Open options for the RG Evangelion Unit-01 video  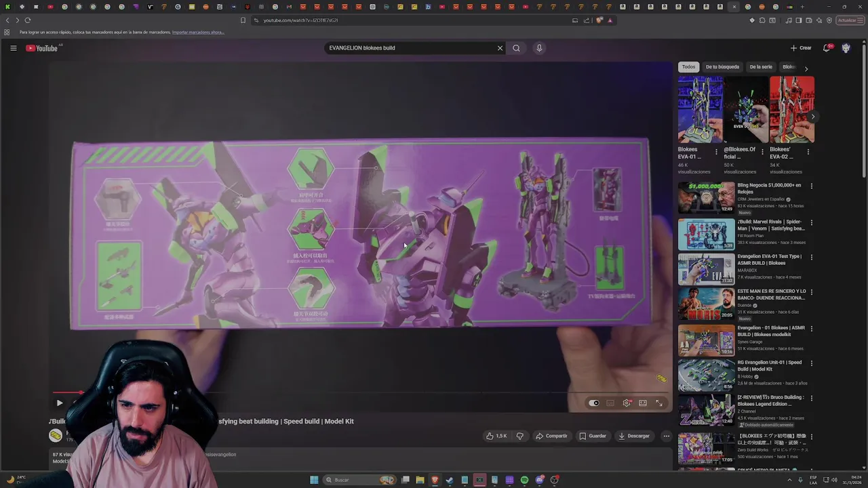click(811, 363)
